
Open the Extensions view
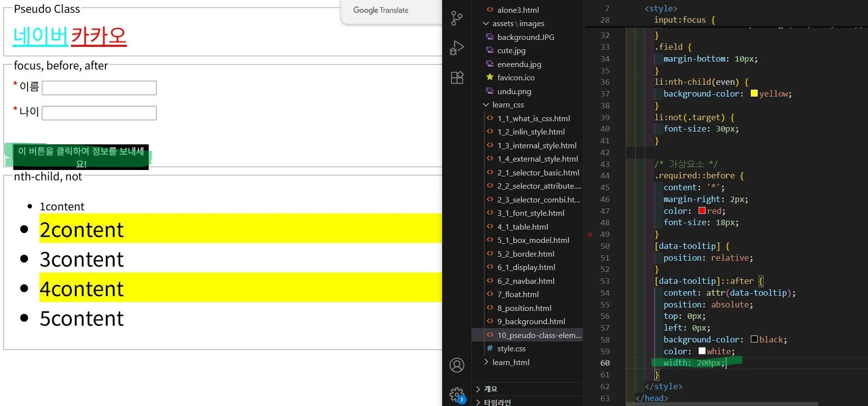[x=457, y=77]
